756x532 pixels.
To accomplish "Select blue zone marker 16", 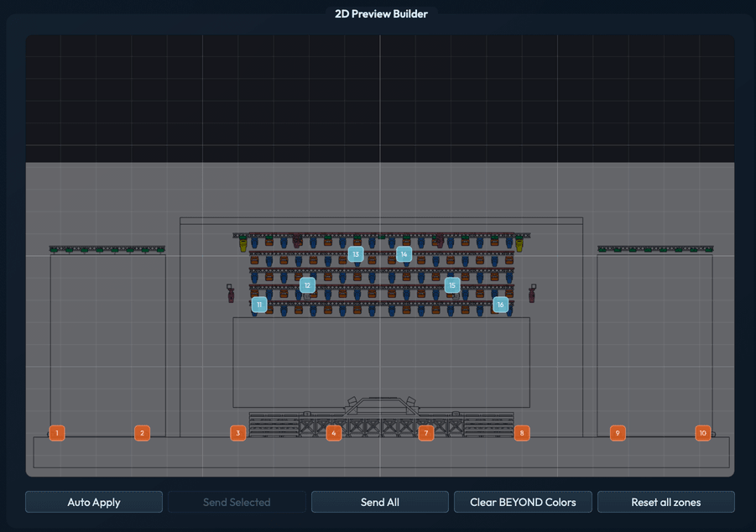I will pos(500,305).
